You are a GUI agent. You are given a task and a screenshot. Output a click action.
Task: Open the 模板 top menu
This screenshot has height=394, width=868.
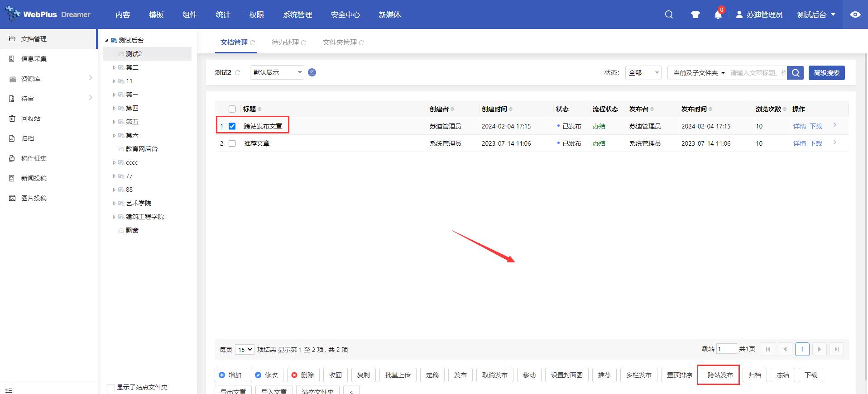tap(156, 14)
